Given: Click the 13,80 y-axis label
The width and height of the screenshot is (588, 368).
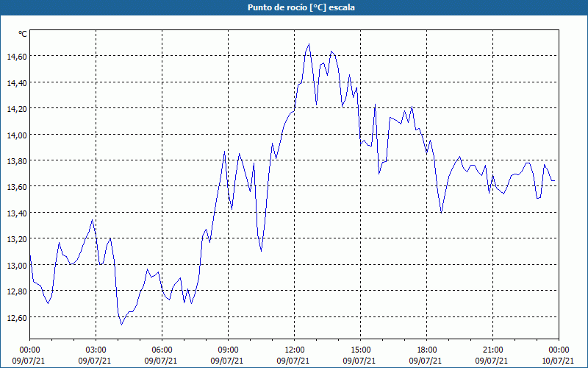Looking at the screenshot, I should 17,160.
